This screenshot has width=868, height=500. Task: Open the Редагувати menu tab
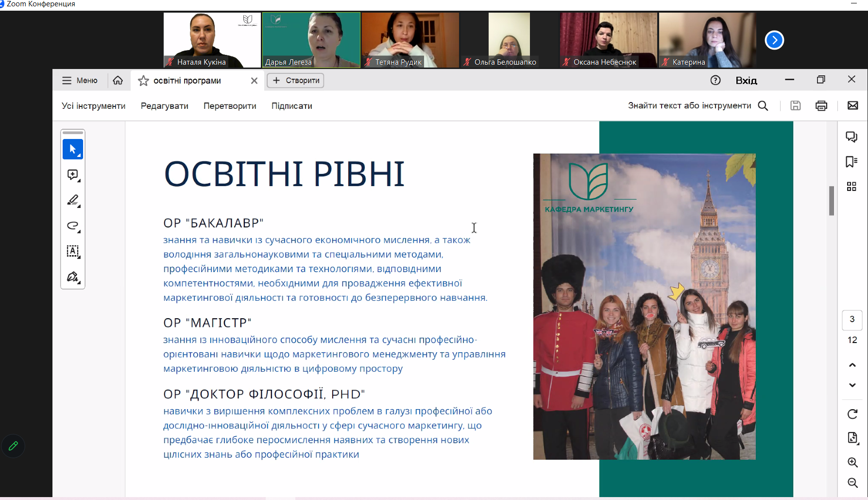click(164, 106)
